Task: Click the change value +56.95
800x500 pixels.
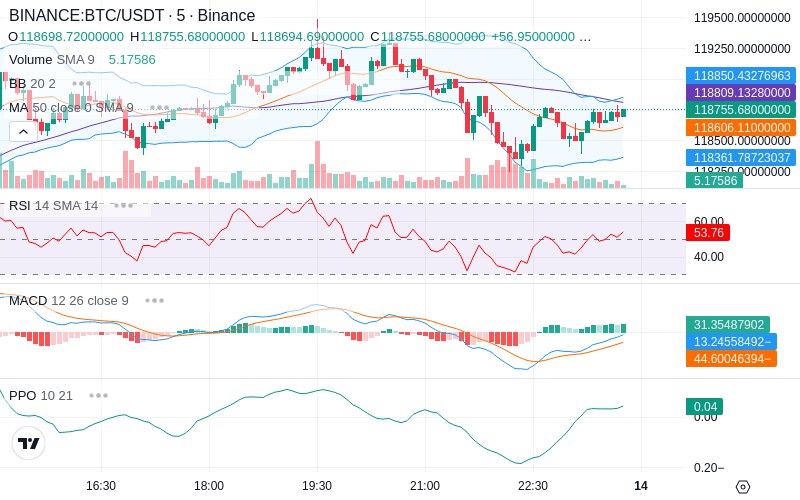Action: tap(533, 37)
